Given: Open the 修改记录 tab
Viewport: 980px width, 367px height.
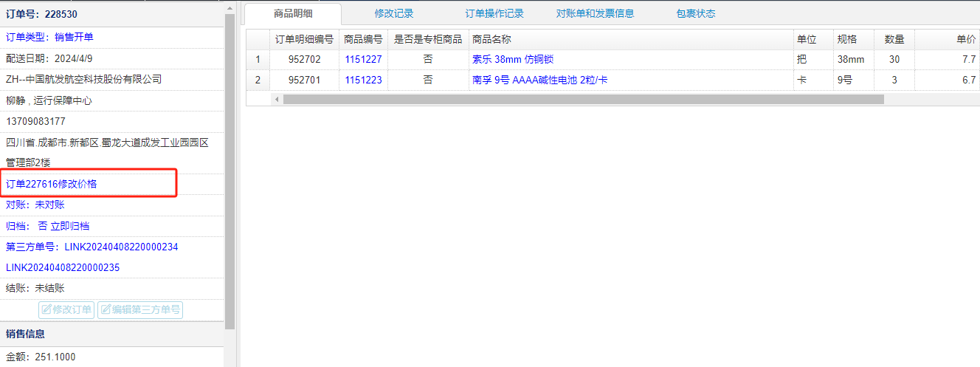Looking at the screenshot, I should coord(394,13).
